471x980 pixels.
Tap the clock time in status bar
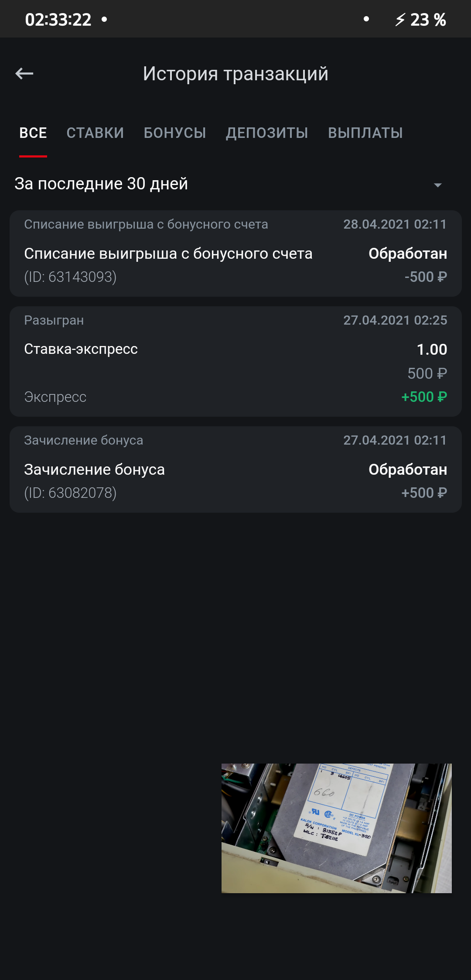[x=58, y=20]
